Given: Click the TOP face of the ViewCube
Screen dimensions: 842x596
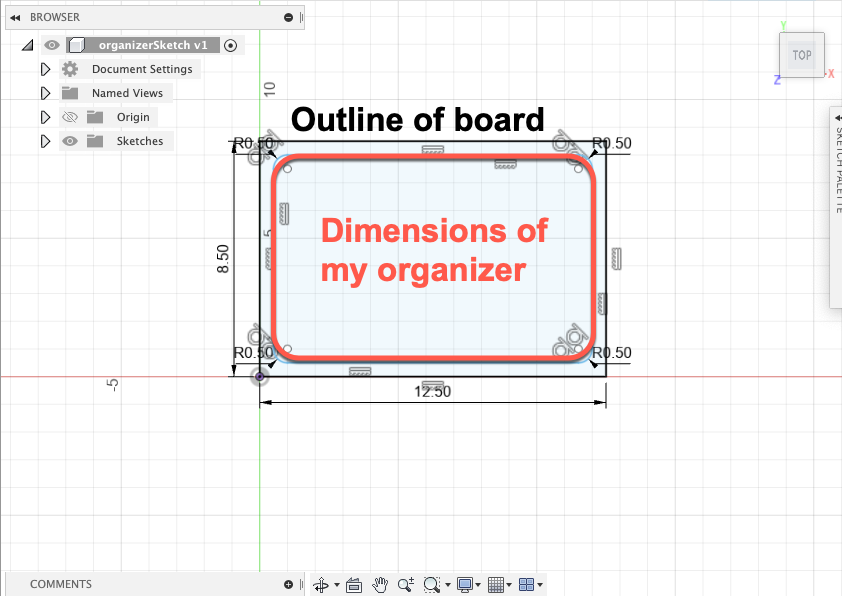Looking at the screenshot, I should click(802, 55).
